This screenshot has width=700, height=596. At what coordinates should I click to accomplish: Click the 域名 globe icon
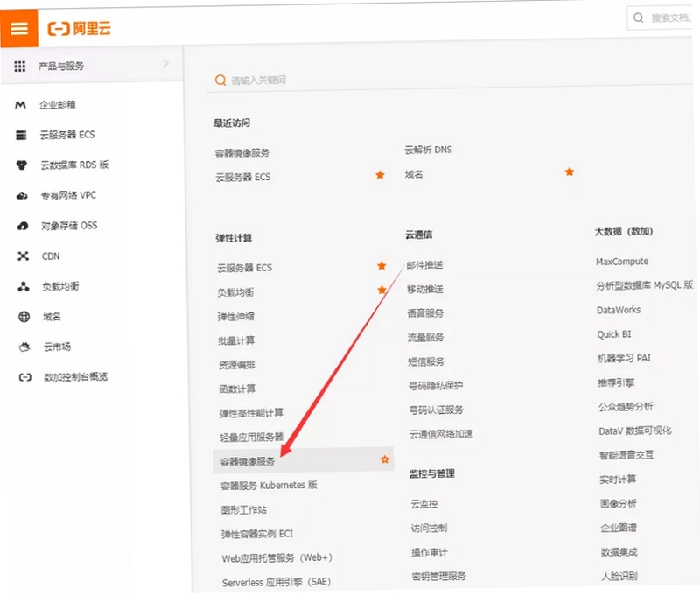tap(24, 317)
